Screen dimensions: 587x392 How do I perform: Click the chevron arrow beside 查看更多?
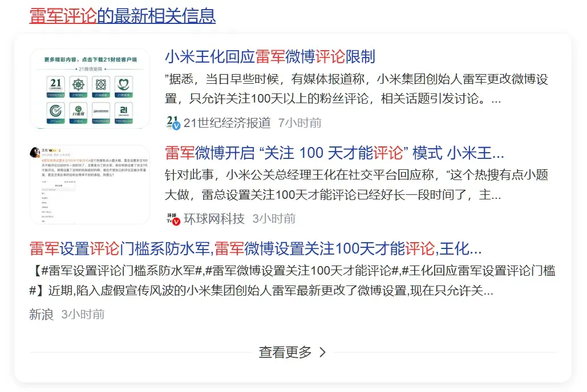(322, 352)
